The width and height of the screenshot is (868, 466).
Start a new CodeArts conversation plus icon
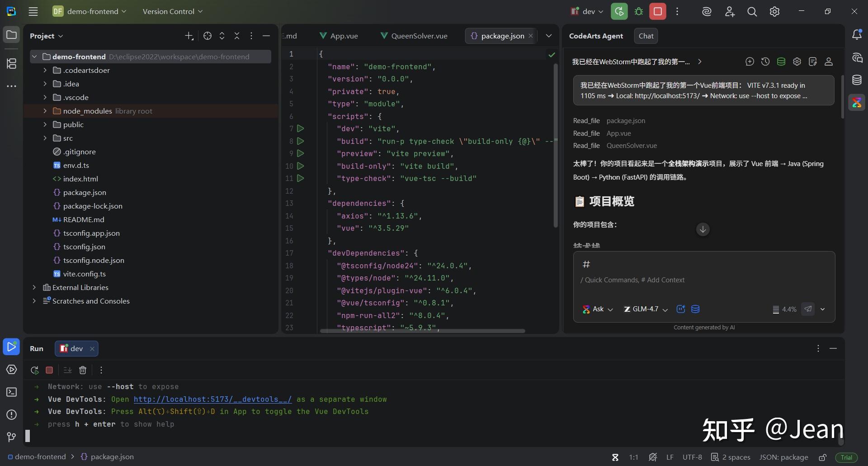750,62
